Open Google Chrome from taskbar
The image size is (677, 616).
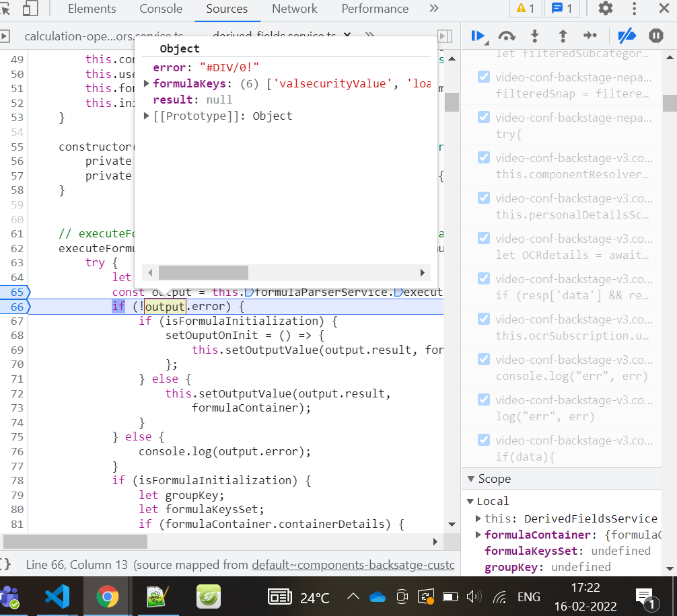107,596
